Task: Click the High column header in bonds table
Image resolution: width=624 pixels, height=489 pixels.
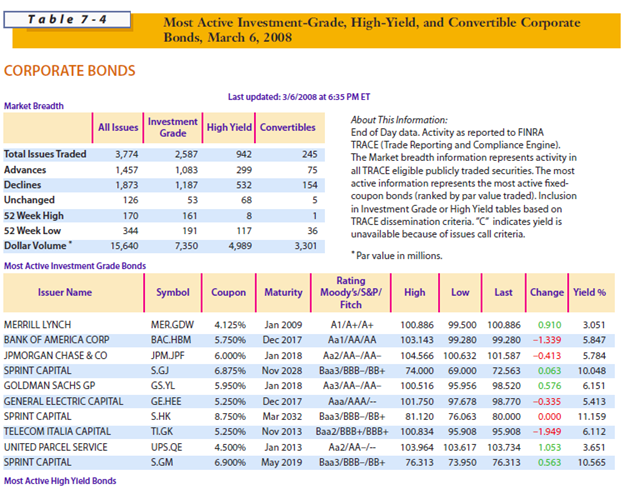Action: 415,292
